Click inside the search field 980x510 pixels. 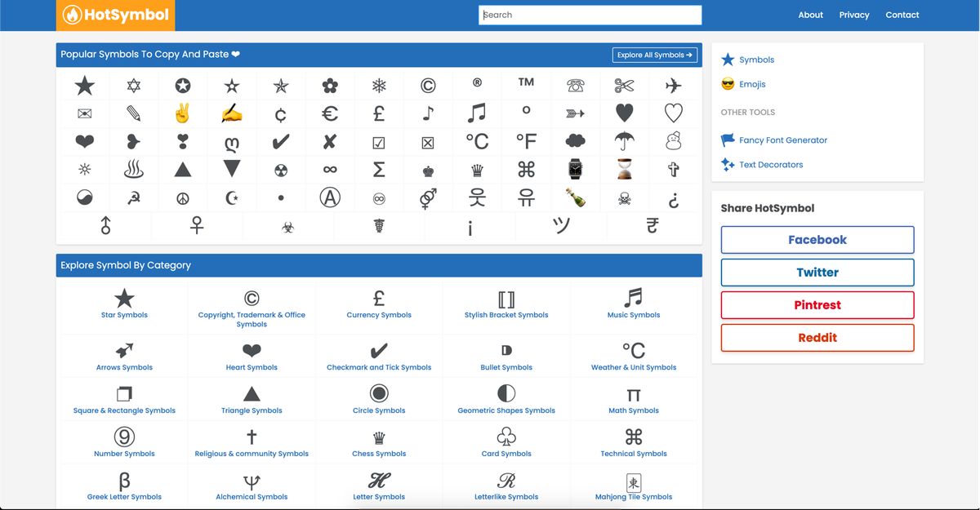[590, 15]
